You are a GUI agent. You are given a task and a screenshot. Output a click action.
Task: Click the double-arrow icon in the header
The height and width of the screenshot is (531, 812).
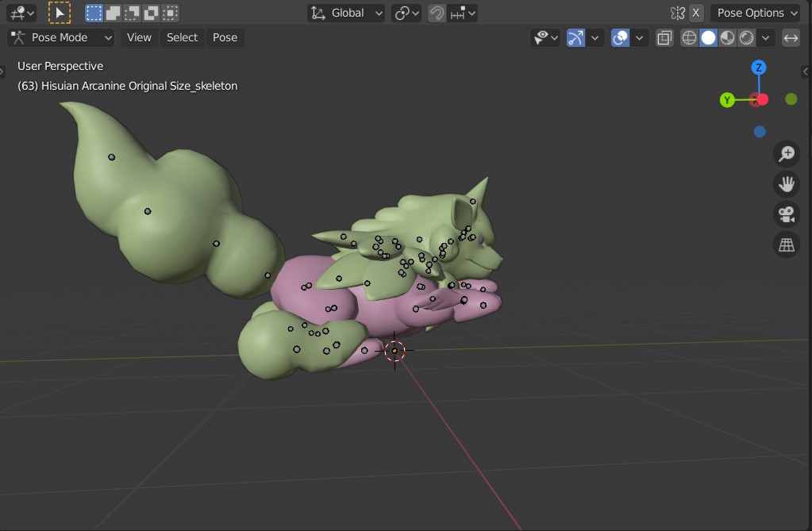click(791, 38)
